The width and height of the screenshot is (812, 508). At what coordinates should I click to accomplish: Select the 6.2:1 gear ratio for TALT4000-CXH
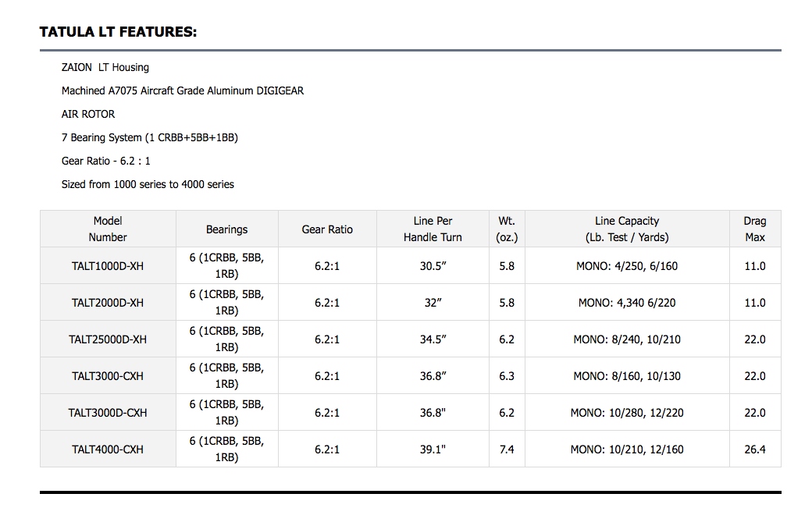point(327,449)
